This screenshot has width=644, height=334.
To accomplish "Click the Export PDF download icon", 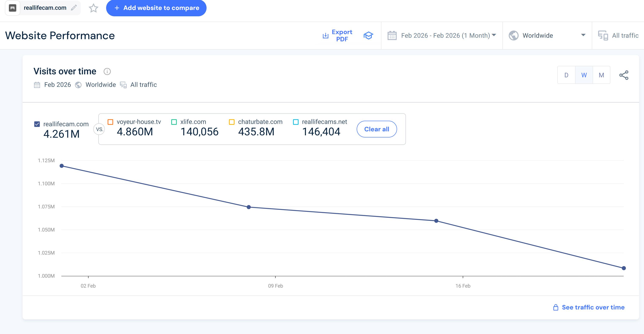I will point(325,36).
